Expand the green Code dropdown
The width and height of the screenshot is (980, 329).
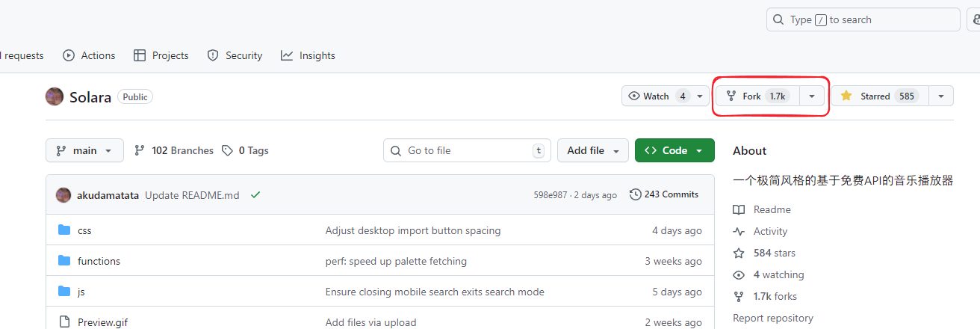click(674, 150)
